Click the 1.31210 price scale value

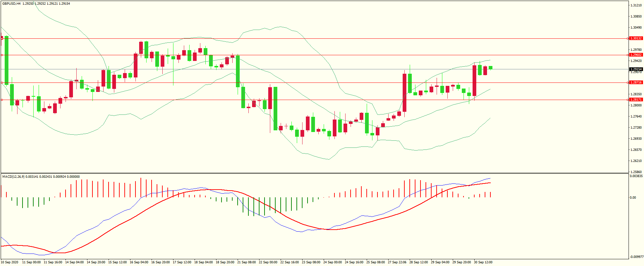click(x=636, y=5)
